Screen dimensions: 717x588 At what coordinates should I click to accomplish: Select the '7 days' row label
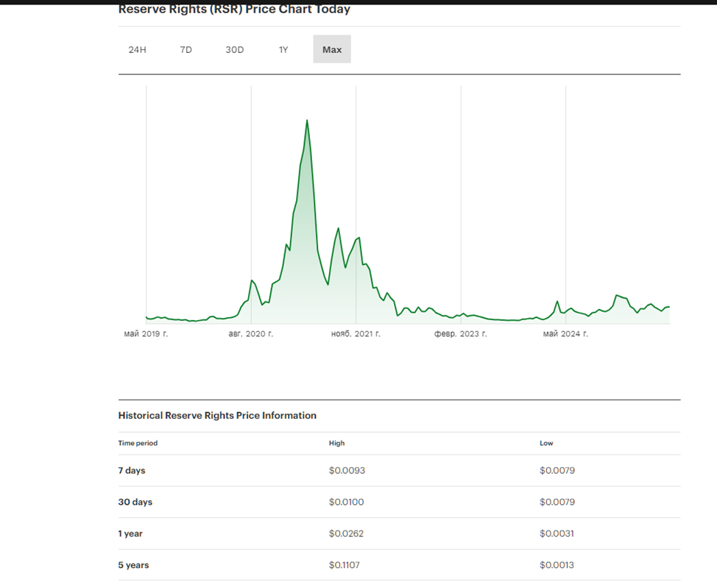132,470
